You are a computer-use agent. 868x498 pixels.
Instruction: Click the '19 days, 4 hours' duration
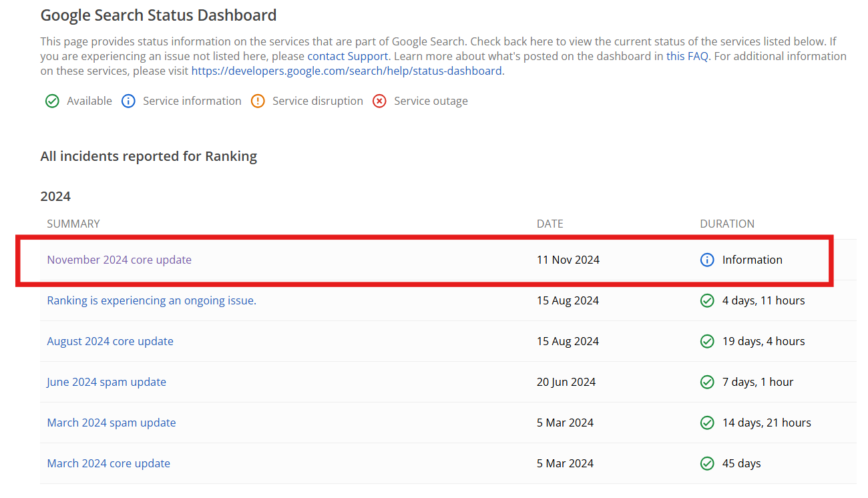tap(764, 341)
